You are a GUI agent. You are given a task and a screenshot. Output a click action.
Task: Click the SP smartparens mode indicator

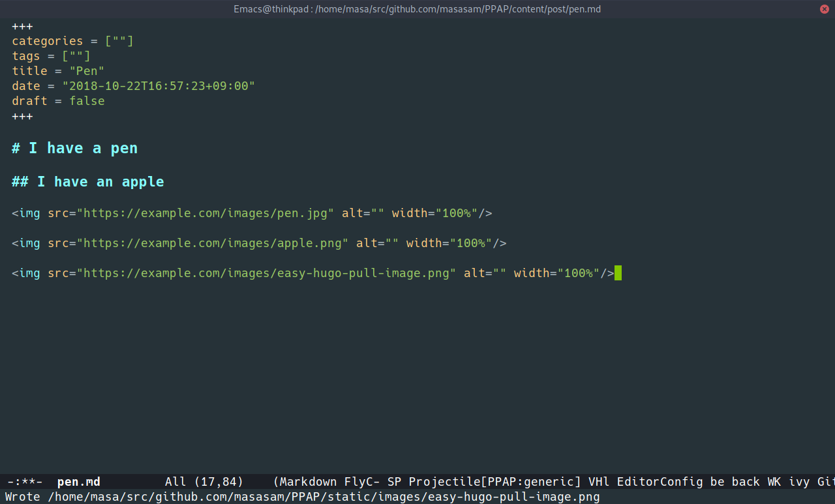tap(394, 482)
